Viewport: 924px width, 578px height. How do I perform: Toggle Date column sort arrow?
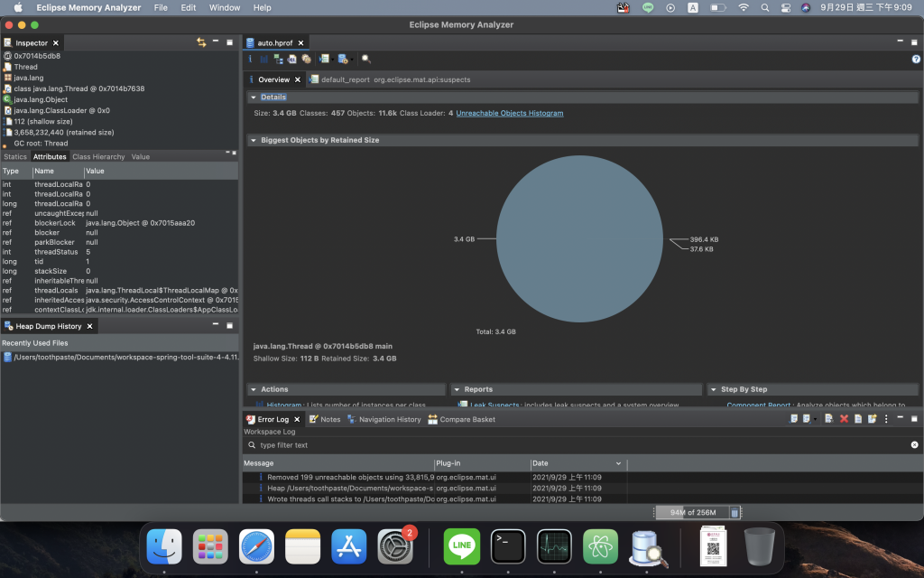tap(618, 463)
